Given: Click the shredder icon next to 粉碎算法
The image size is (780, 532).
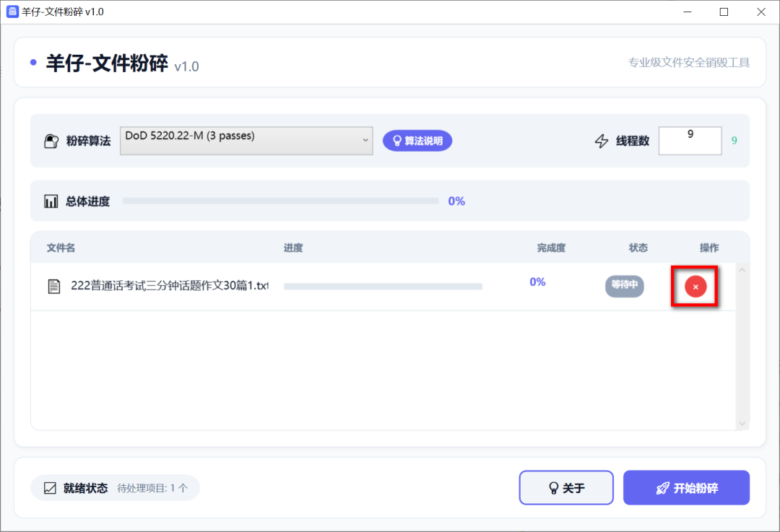Looking at the screenshot, I should coord(52,141).
